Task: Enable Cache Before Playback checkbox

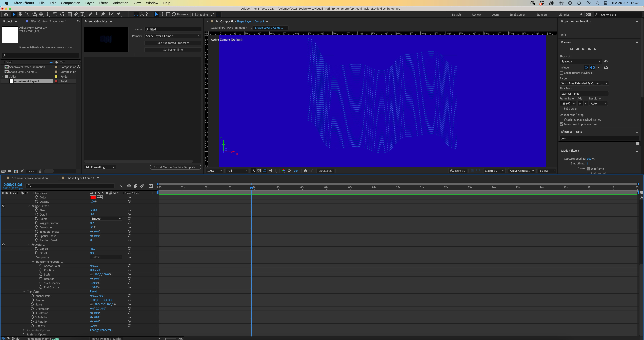Action: (561, 73)
